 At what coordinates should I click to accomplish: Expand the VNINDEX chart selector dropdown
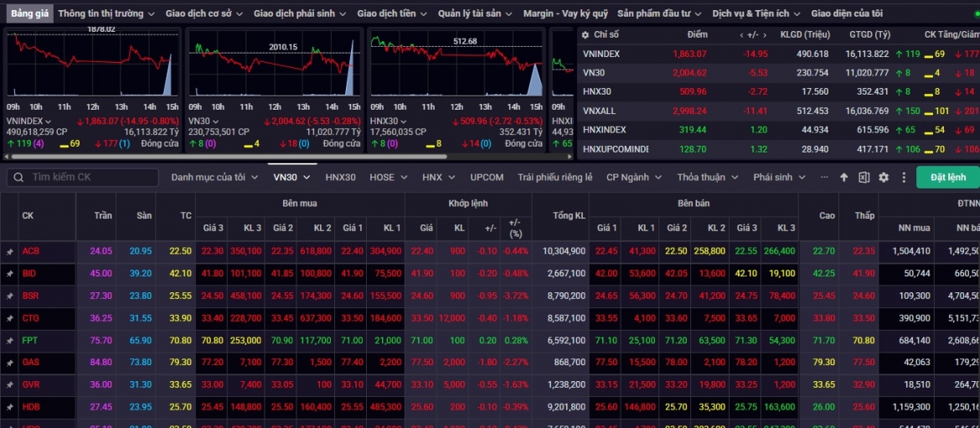coord(48,121)
